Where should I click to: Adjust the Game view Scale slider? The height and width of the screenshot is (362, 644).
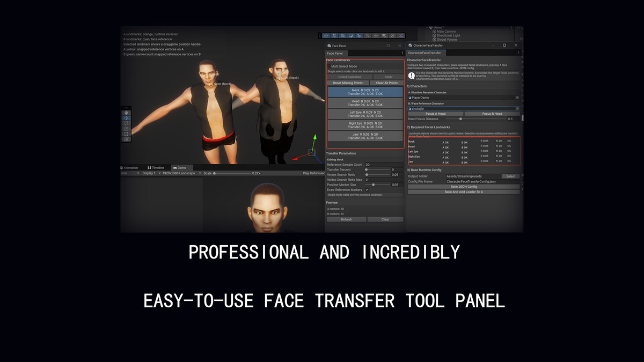tap(232, 173)
